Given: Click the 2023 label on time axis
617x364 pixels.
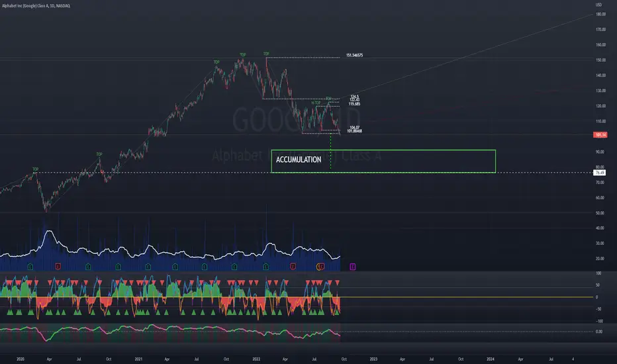Looking at the screenshot, I should point(373,359).
